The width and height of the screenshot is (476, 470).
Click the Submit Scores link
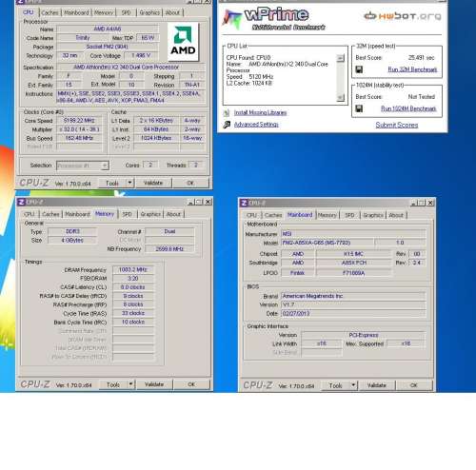click(x=397, y=125)
